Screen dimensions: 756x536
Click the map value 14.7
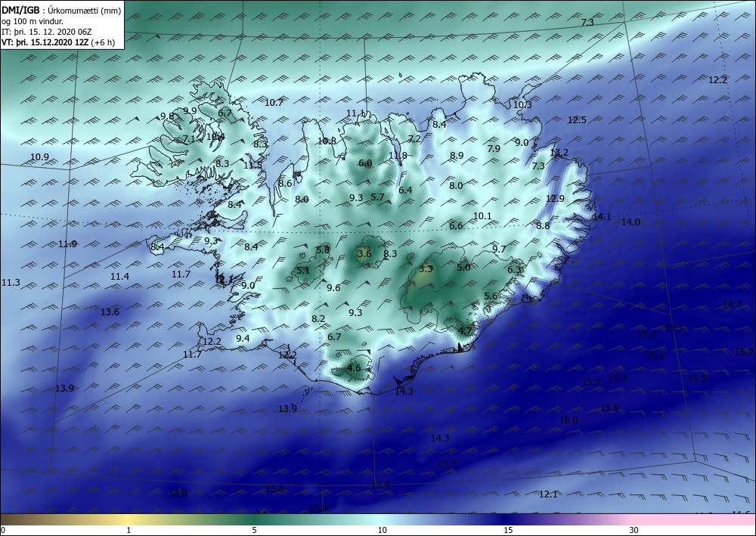tap(732, 304)
